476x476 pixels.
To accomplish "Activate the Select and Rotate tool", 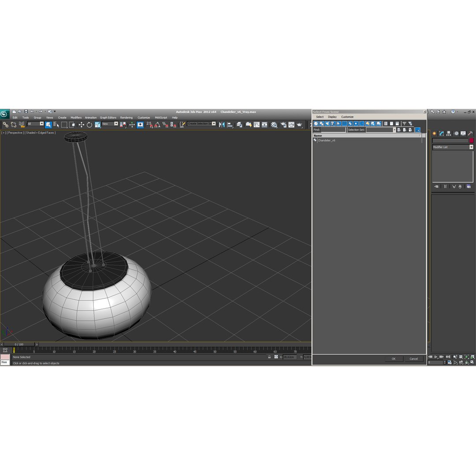I will (x=89, y=124).
